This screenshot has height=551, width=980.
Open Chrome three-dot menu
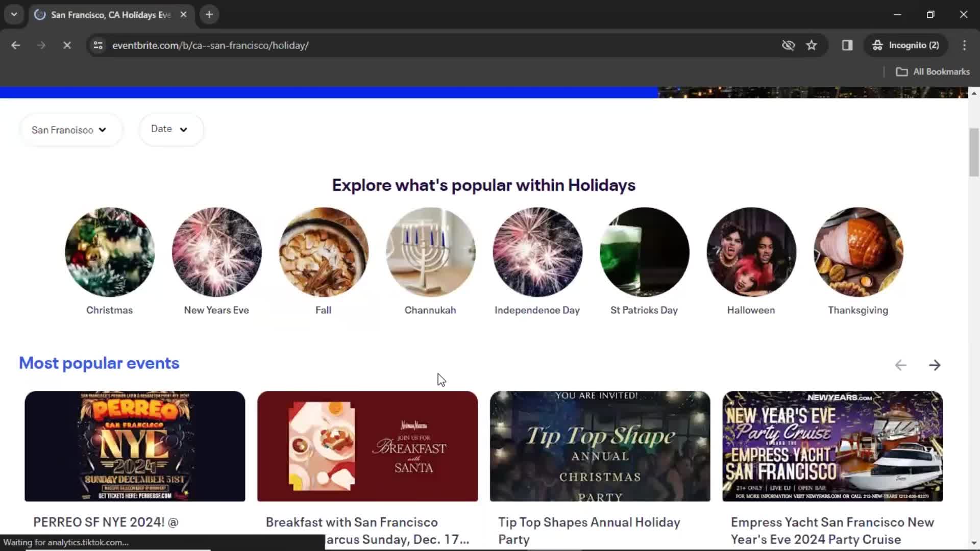click(964, 45)
